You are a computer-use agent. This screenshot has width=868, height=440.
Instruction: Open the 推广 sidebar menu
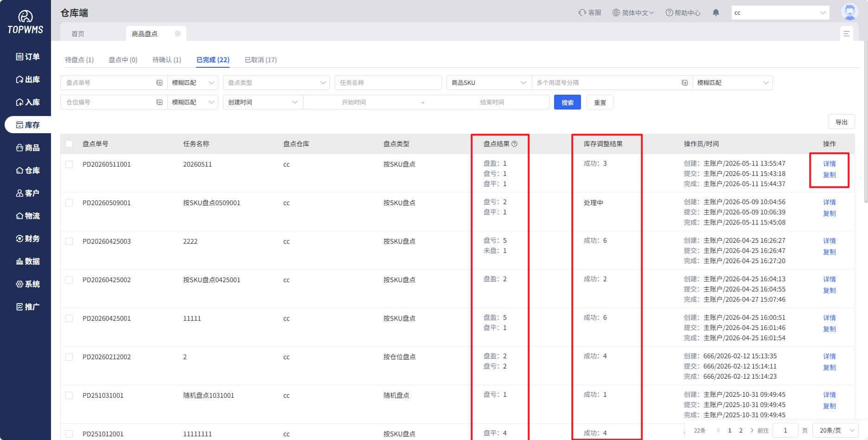pos(28,307)
